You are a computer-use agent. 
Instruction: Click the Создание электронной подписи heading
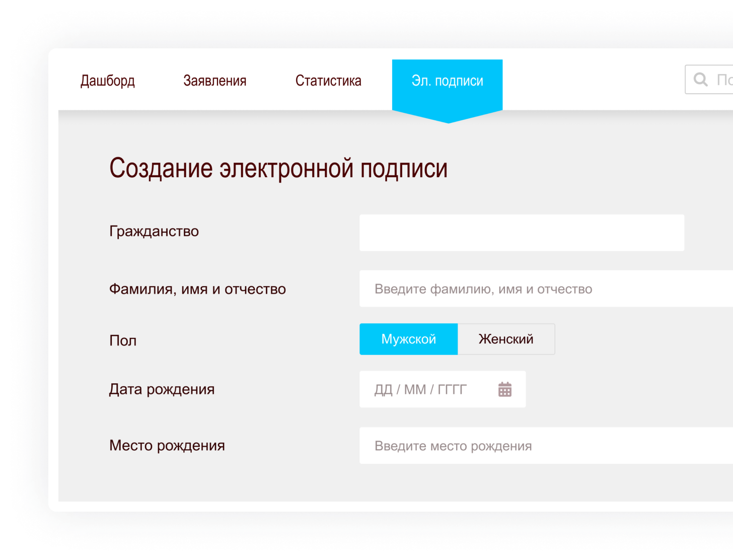click(278, 168)
